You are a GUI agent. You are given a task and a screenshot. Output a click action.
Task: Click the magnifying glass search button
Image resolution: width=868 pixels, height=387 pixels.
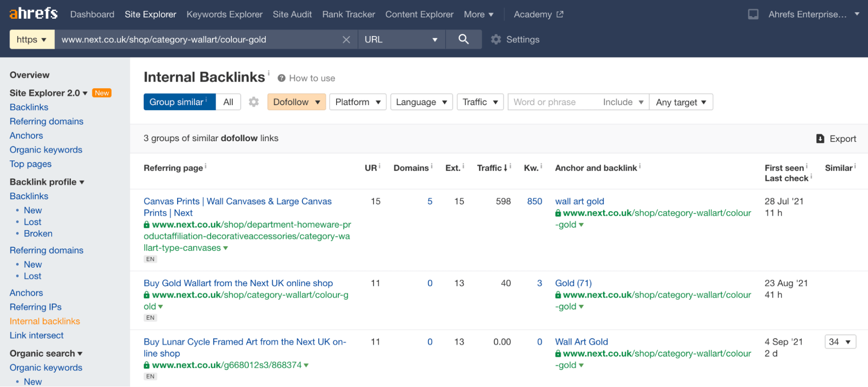tap(463, 40)
